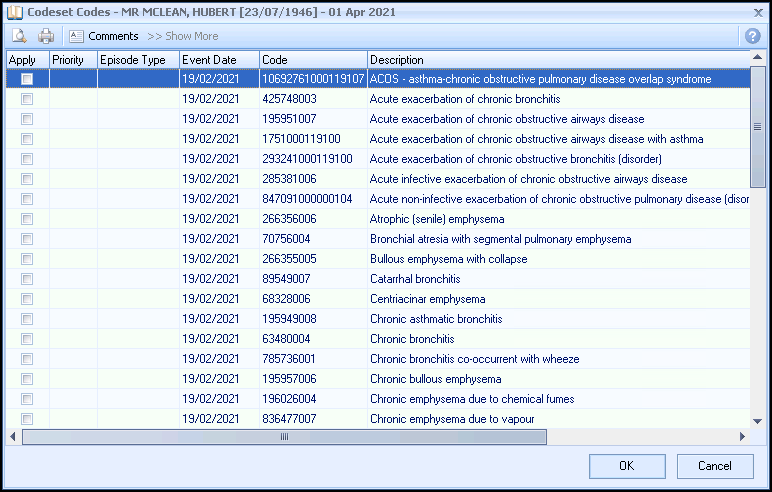
Task: Enable Apply for Atrophic (senile) emphysema
Action: [27, 219]
